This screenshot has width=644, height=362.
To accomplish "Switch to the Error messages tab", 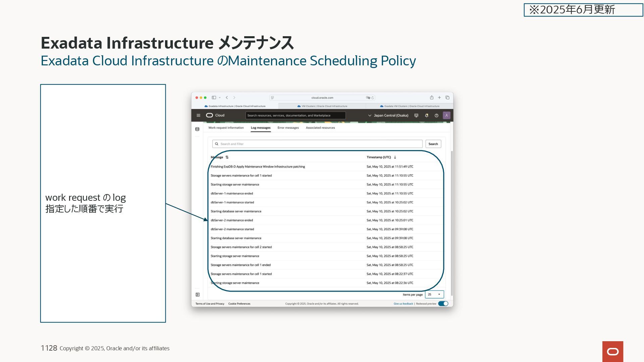I will (x=288, y=128).
